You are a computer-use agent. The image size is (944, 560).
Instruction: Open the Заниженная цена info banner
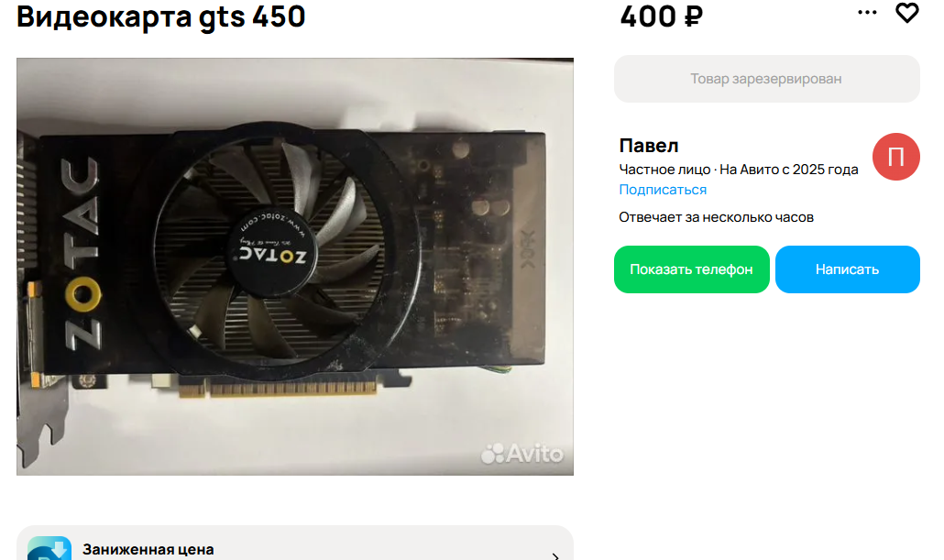point(295,544)
